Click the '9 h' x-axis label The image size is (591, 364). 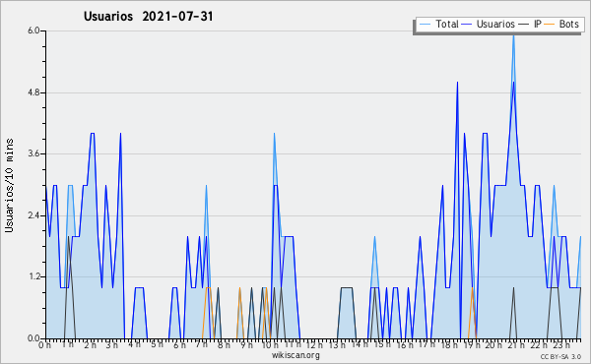pos(246,345)
